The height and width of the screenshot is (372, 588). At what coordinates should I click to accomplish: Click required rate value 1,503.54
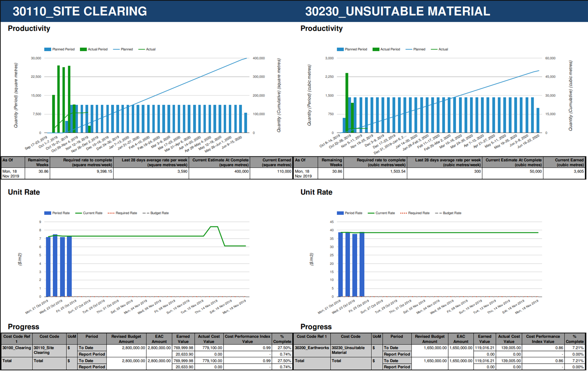pos(397,172)
